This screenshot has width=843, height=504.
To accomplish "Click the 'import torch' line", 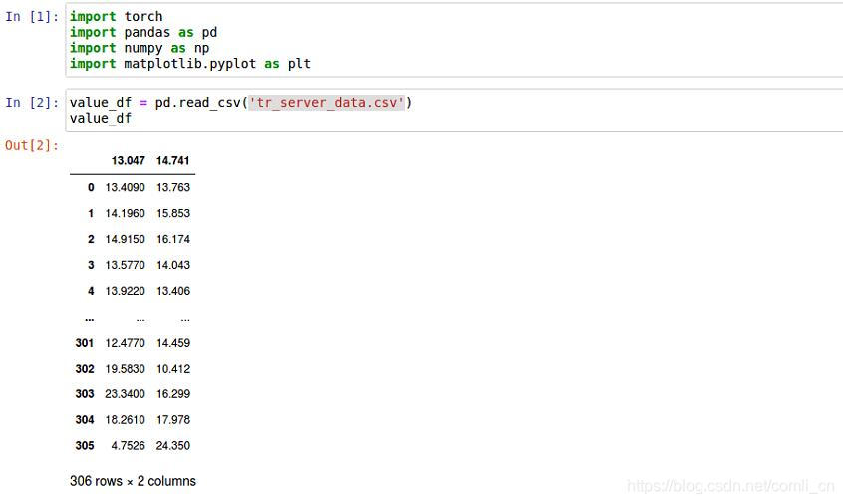I will click(x=117, y=17).
